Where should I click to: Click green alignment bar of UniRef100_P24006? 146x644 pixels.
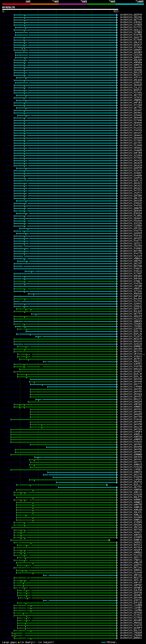click(x=64, y=419)
